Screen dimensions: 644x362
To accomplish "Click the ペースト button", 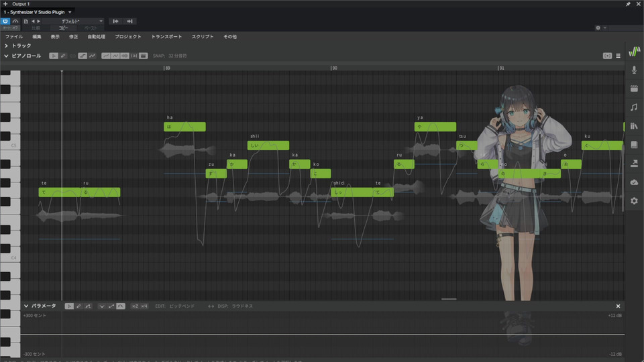I will (91, 28).
